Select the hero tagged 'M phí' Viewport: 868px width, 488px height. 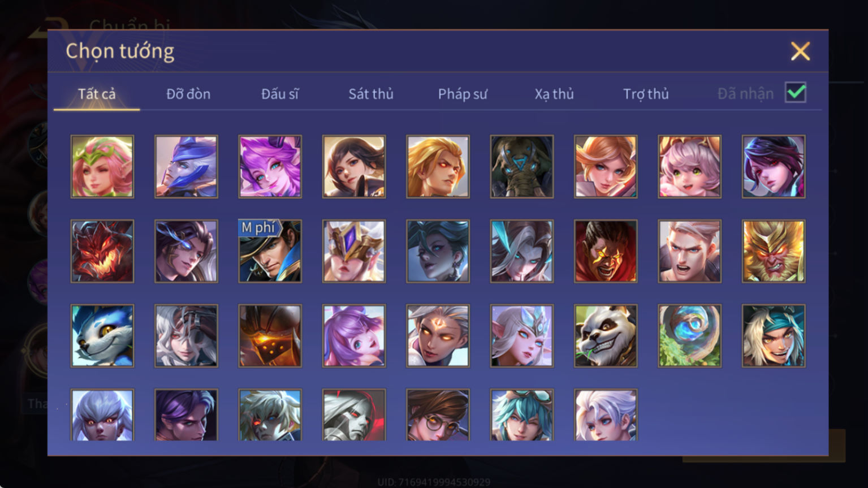[x=270, y=251]
